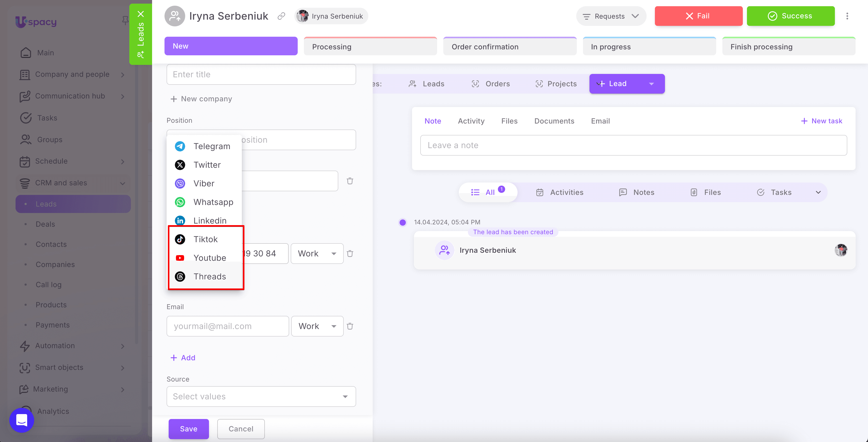The image size is (868, 442).
Task: Switch to the Activity tab
Action: pyautogui.click(x=471, y=121)
